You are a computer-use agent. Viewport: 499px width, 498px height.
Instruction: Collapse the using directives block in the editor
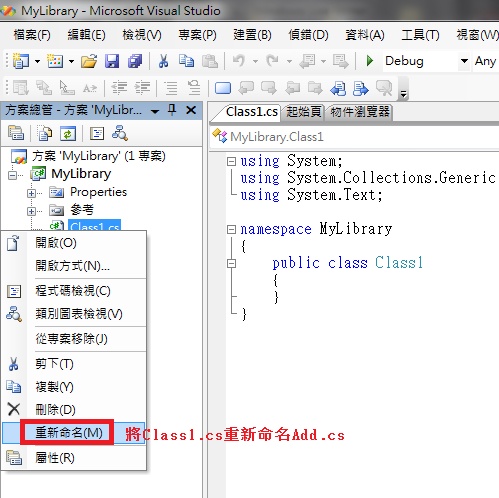(x=231, y=162)
